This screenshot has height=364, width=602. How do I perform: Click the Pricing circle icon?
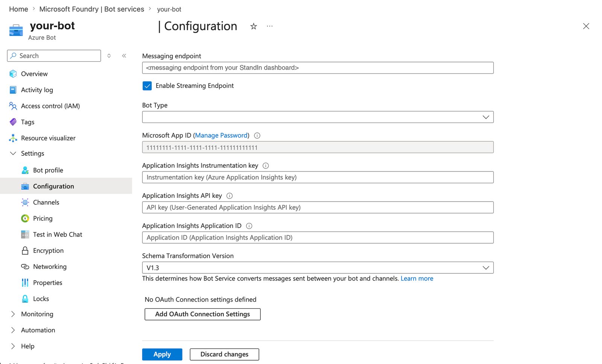[x=25, y=218]
